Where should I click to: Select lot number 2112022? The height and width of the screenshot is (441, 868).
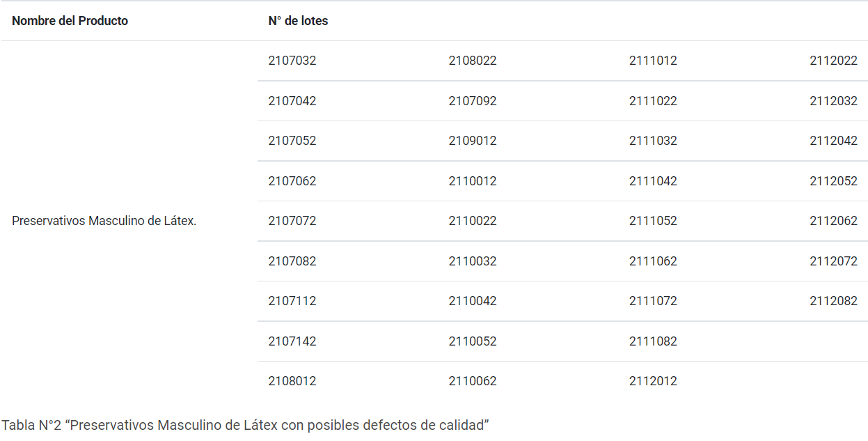pos(833,61)
